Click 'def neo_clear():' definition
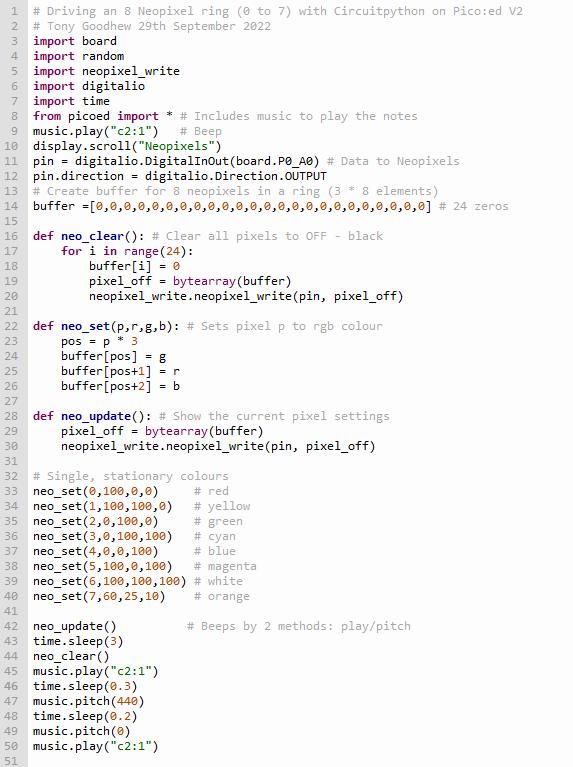573x767 pixels. pos(89,236)
